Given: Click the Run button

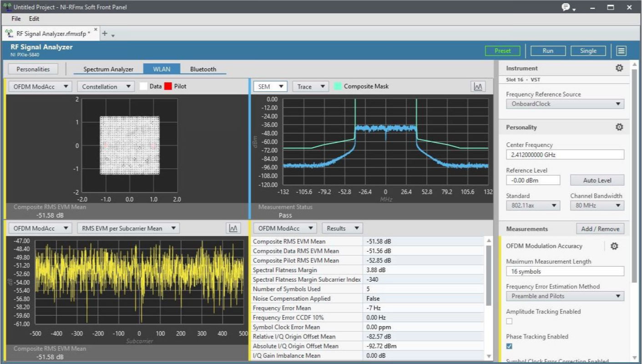Looking at the screenshot, I should (548, 51).
